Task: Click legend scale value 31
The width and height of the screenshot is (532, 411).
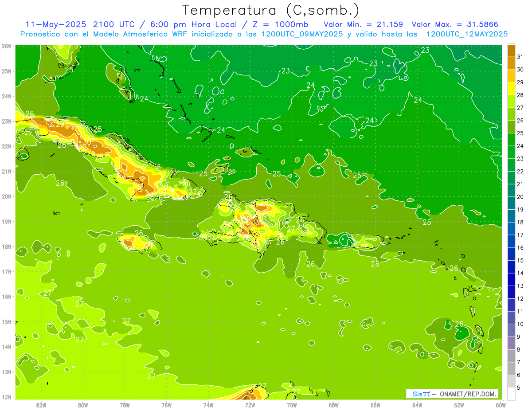Action: click(x=520, y=57)
